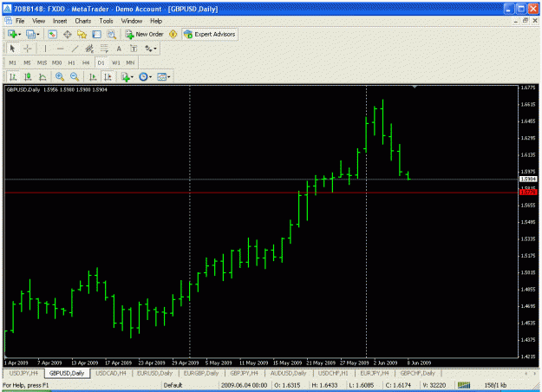Viewport: 542px width, 392px height.
Task: Set timeframe to M1
Action: pos(12,63)
